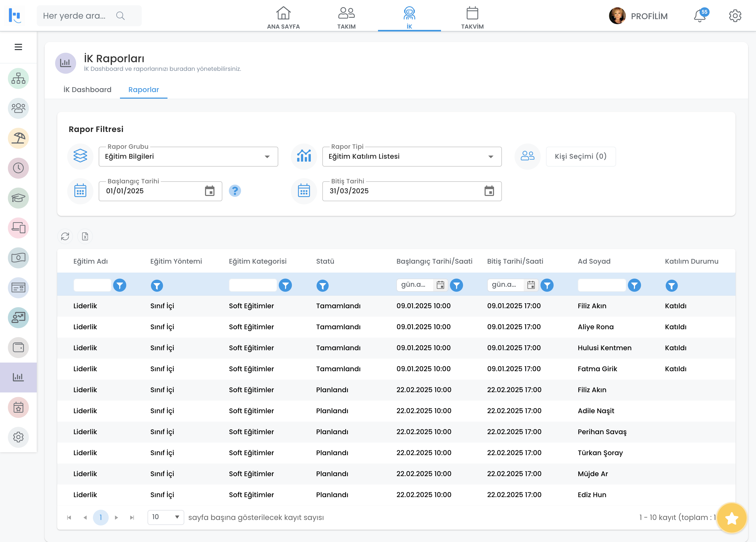
Task: Open the records per page dropdown
Action: (x=166, y=517)
